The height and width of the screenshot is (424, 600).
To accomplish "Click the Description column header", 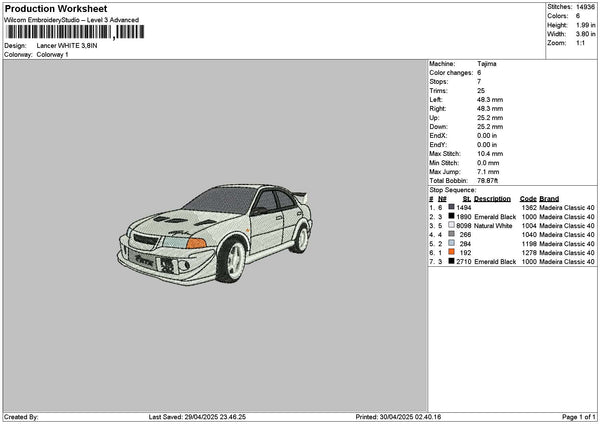I will (492, 199).
